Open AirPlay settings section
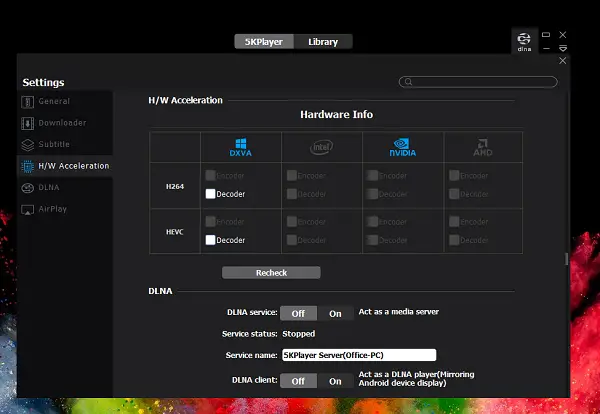 (65, 209)
